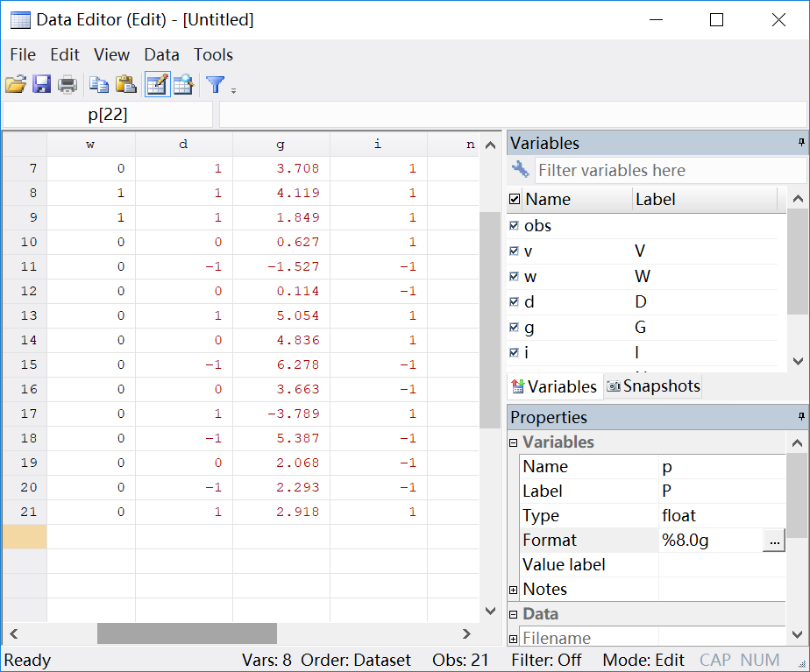
Task: Select the cell with value -3.789
Action: point(281,414)
